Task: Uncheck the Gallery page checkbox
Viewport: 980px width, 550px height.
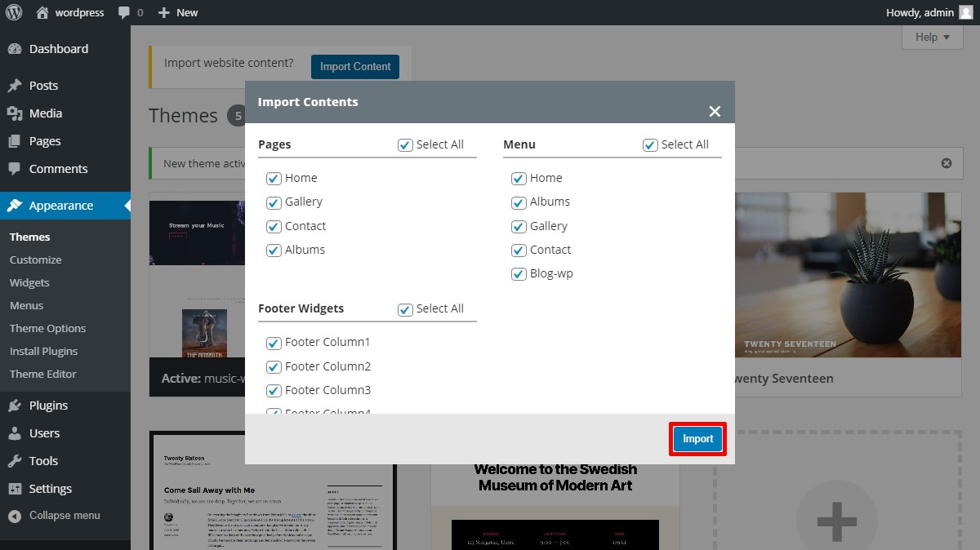Action: click(274, 202)
